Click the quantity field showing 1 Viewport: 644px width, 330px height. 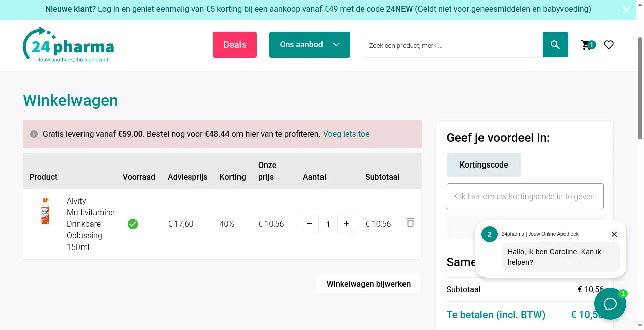pyautogui.click(x=328, y=224)
